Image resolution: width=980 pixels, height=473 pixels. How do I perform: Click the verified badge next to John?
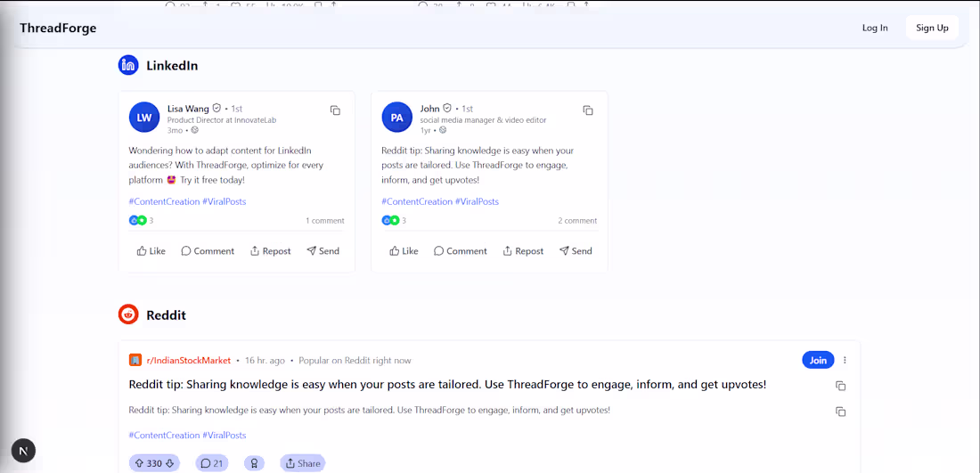[x=447, y=108]
